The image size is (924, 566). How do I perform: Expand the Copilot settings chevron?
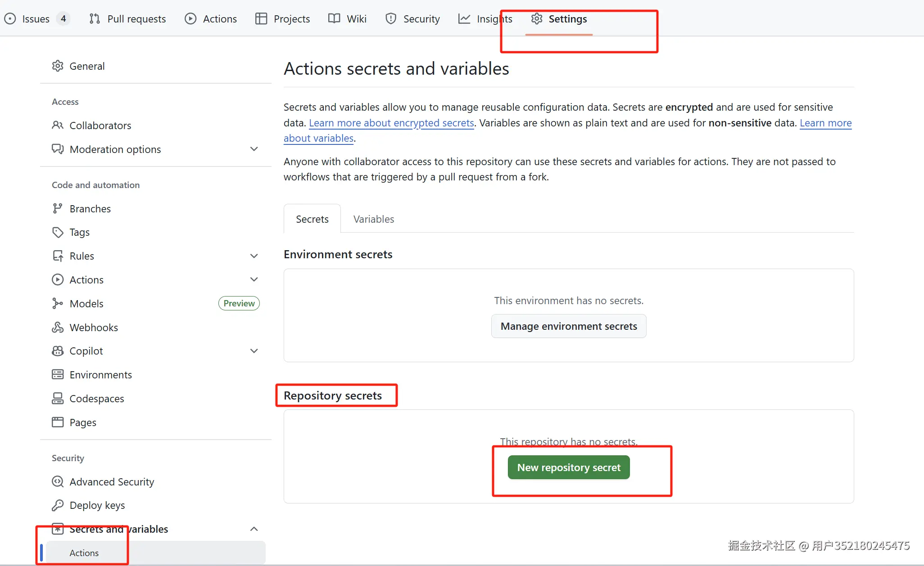coord(254,351)
